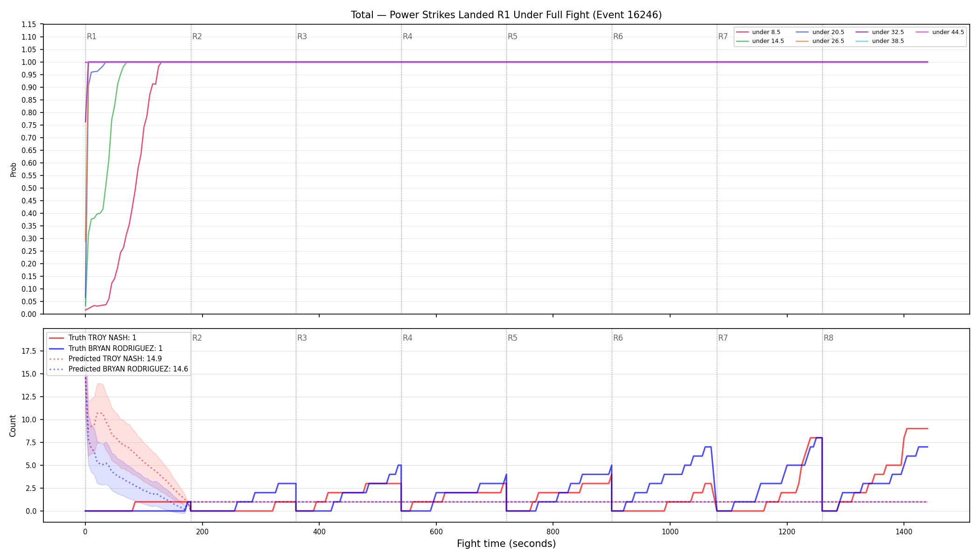The width and height of the screenshot is (980, 560).
Task: Click the x-axis tick label 200
Action: (202, 532)
